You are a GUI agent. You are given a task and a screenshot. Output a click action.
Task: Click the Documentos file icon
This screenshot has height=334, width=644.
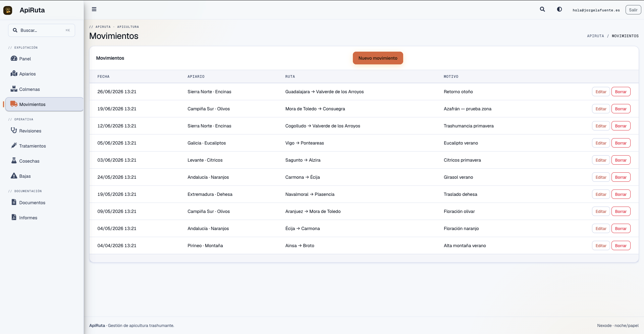click(14, 202)
